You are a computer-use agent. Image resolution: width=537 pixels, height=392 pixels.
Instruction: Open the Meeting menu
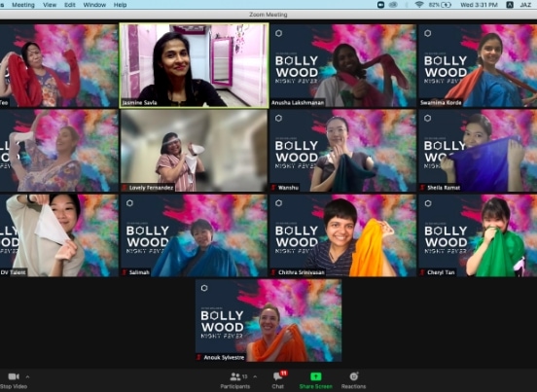(23, 5)
